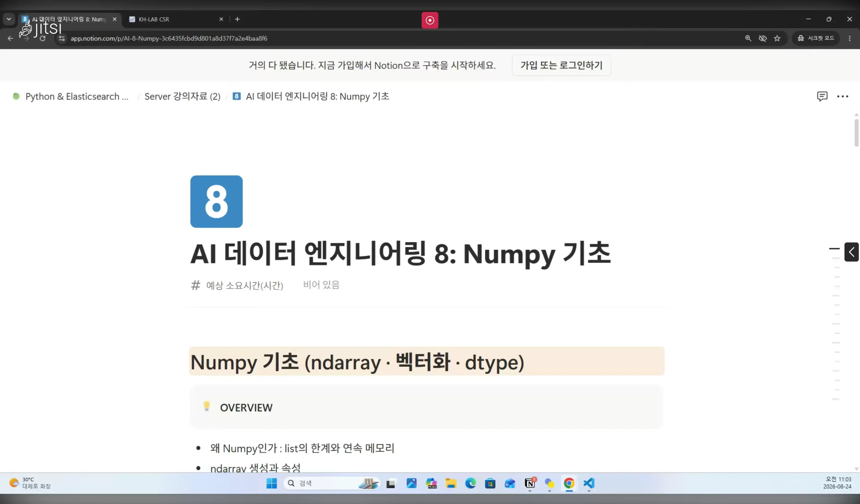The width and height of the screenshot is (860, 504).
Task: Restore down the Chrome window
Action: click(829, 19)
